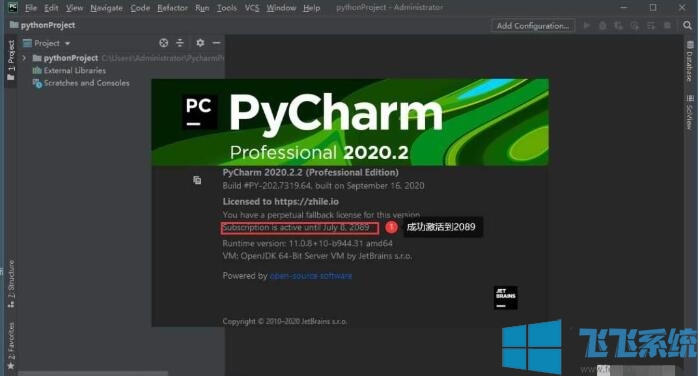Click the Debug bug icon in toolbar
699x376 pixels.
click(603, 25)
